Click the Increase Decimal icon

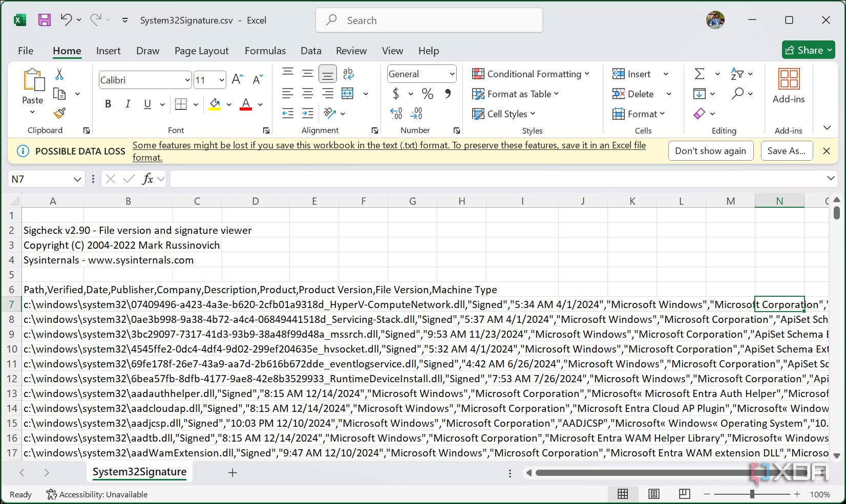[396, 113]
